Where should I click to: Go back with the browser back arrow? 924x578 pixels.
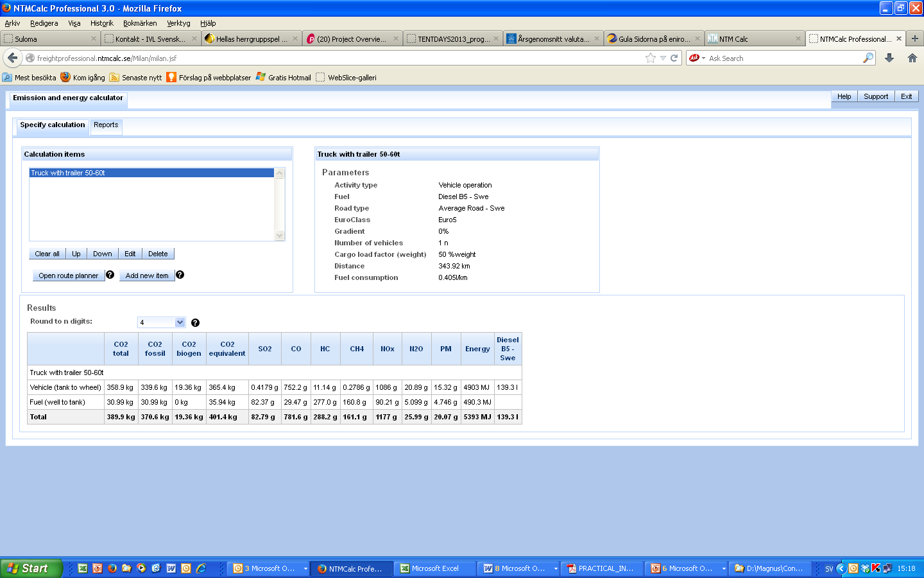pyautogui.click(x=12, y=58)
